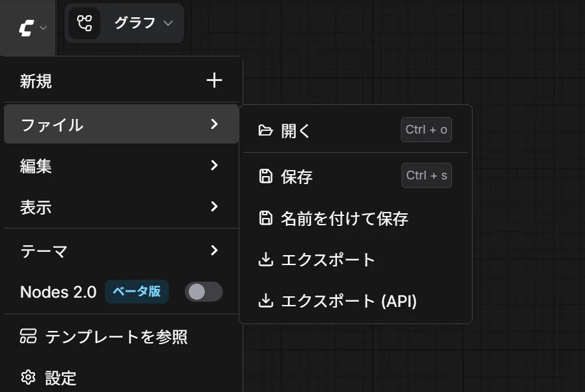Click the ベータ版 badge
Image resolution: width=585 pixels, height=392 pixels.
coord(137,291)
